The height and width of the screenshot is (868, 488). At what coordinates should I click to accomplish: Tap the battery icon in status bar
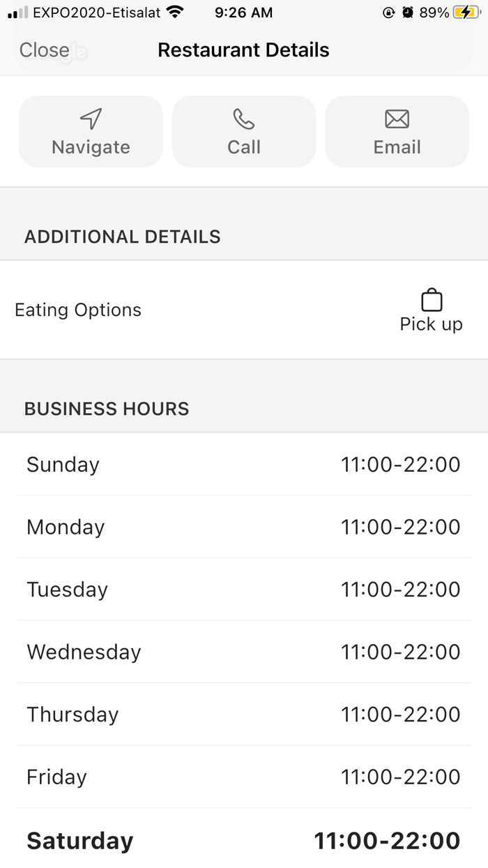pos(466,13)
